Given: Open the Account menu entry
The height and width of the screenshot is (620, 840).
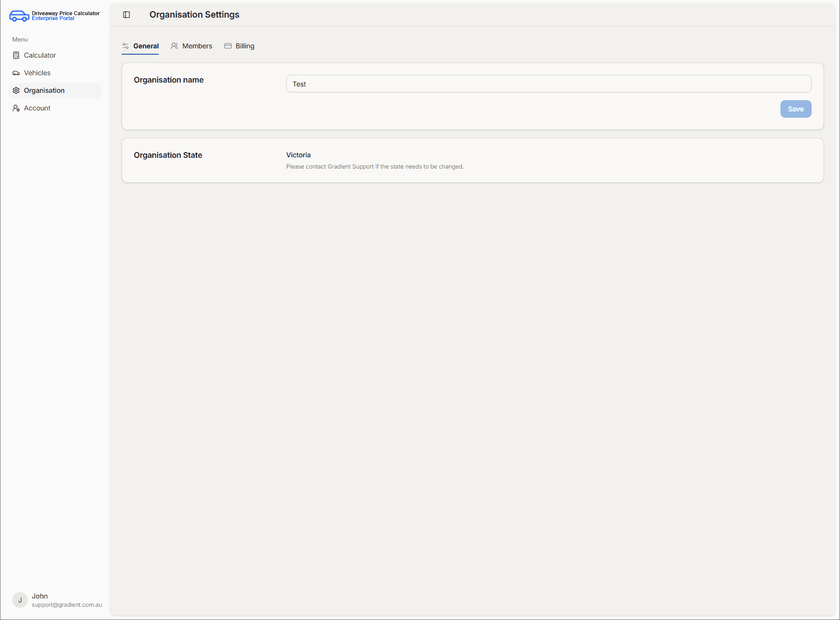Looking at the screenshot, I should coord(37,108).
